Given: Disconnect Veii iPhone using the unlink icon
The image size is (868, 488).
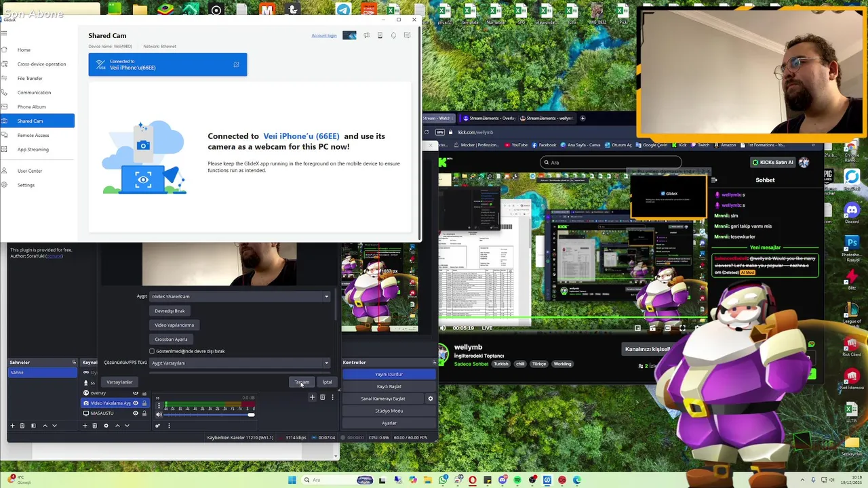Looking at the screenshot, I should [236, 64].
